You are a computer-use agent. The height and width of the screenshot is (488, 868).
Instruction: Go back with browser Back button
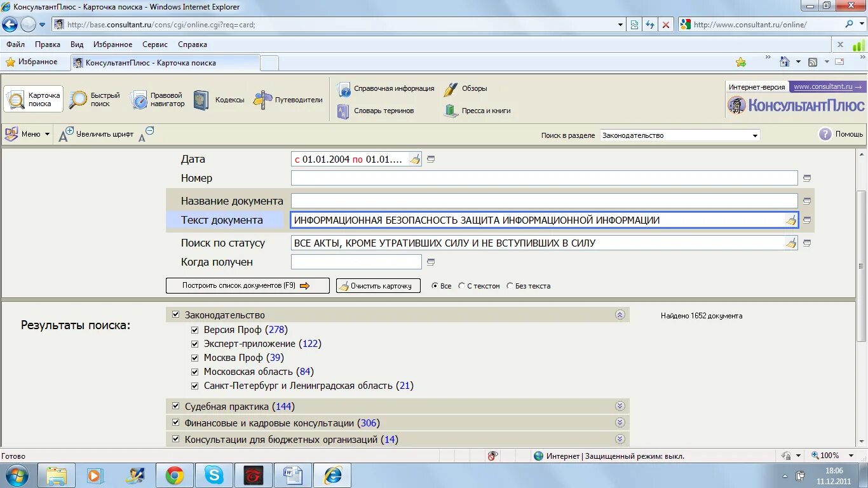coord(10,24)
